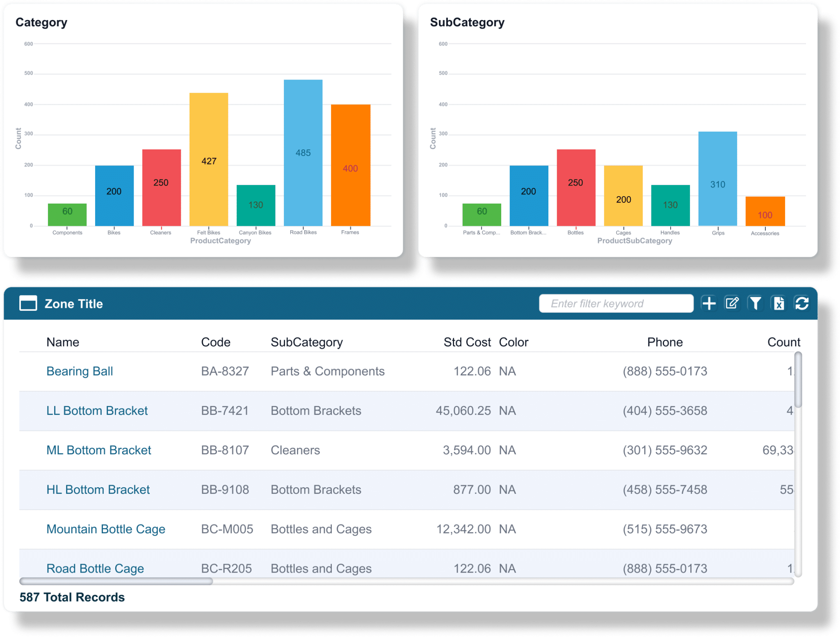Open the edit record pencil icon
This screenshot has width=840, height=637.
tap(733, 303)
